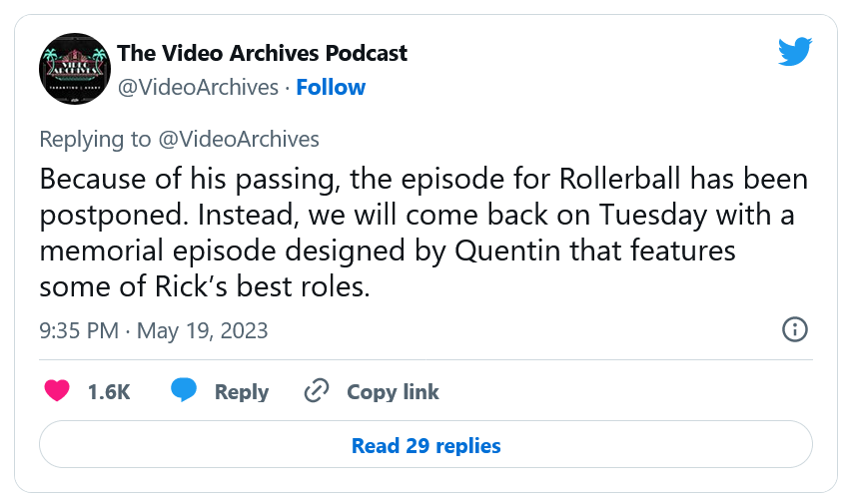Open the @VideoArchives handle beneath the display name
The width and height of the screenshot is (849, 504).
click(198, 88)
